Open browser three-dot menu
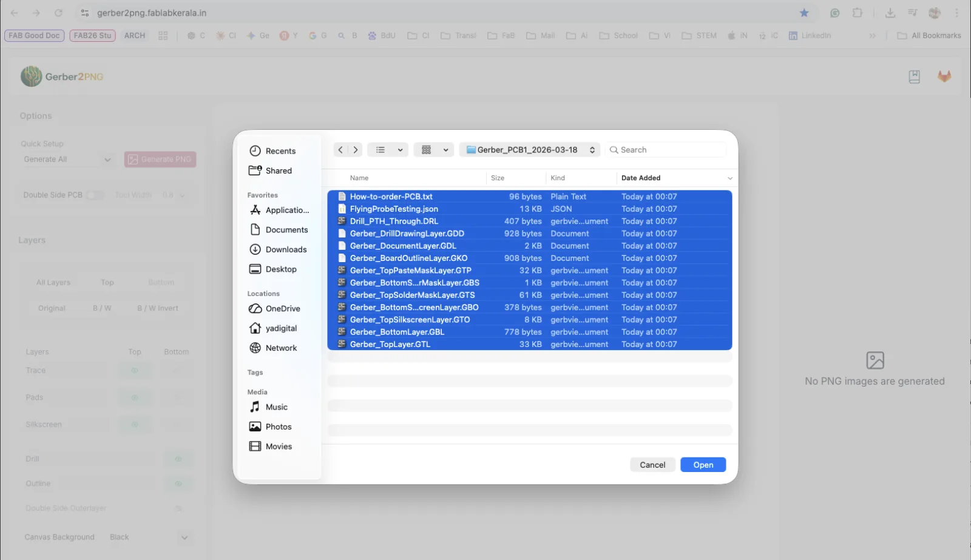Image resolution: width=971 pixels, height=560 pixels. [957, 13]
